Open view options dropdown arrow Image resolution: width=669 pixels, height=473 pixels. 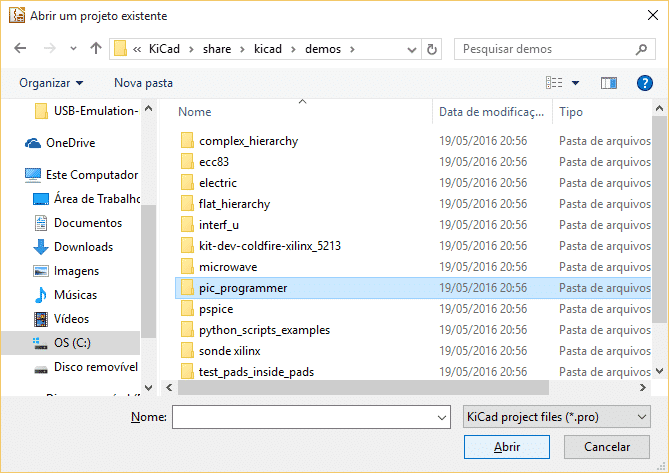576,83
